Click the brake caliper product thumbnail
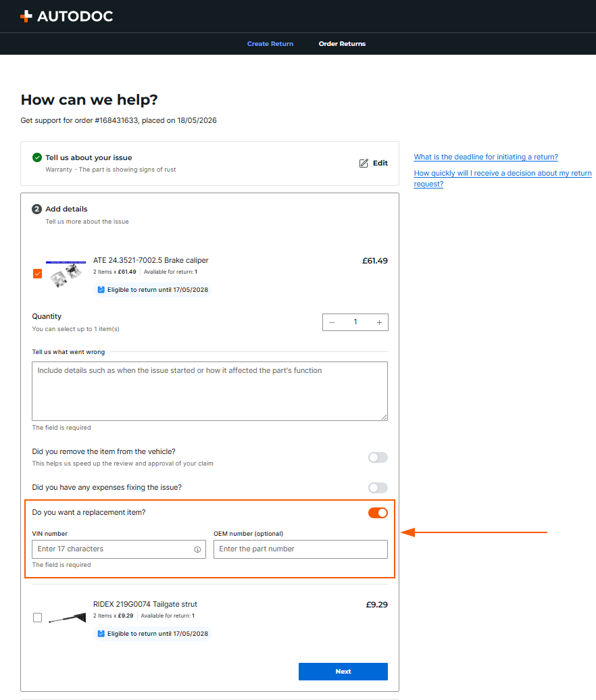The height and width of the screenshot is (700, 596). (x=66, y=274)
